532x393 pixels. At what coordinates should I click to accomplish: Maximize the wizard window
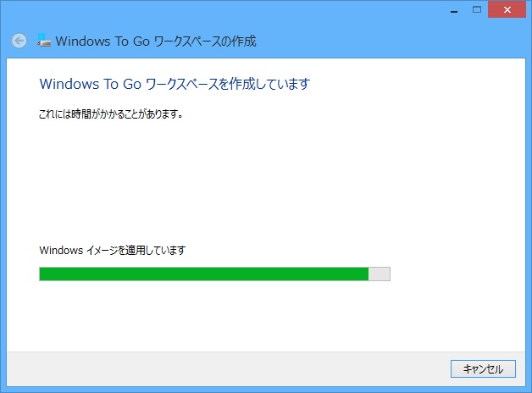point(477,10)
